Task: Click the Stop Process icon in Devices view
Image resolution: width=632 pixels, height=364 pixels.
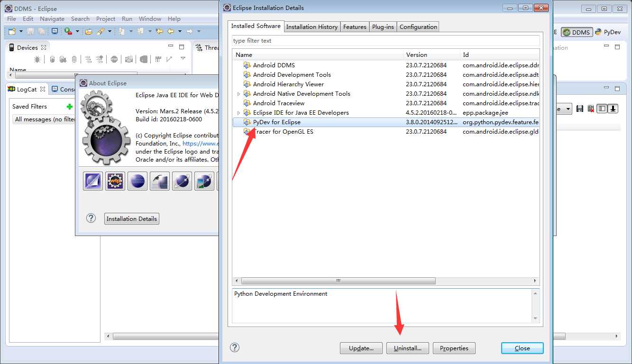Action: pyautogui.click(x=114, y=59)
